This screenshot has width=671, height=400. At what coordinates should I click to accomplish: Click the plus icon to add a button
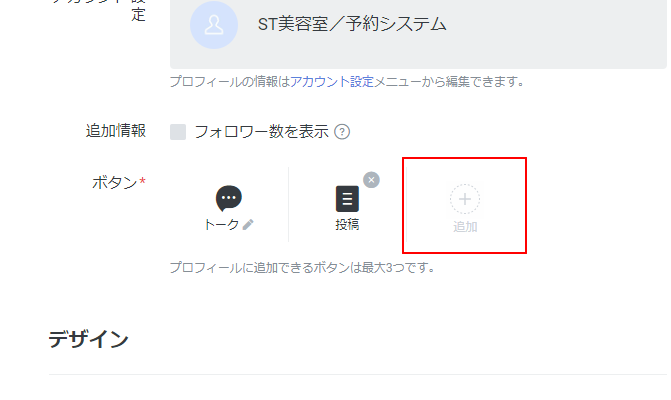[464, 199]
